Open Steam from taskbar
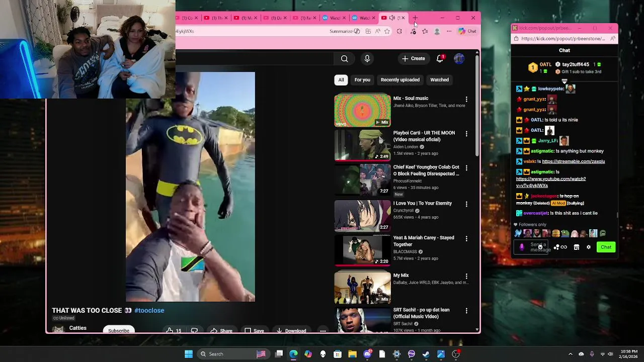 click(426, 354)
